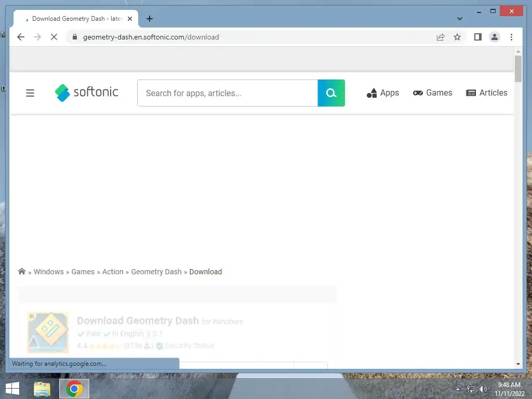The image size is (532, 399).
Task: Open the tab search chevron
Action: [x=459, y=19]
